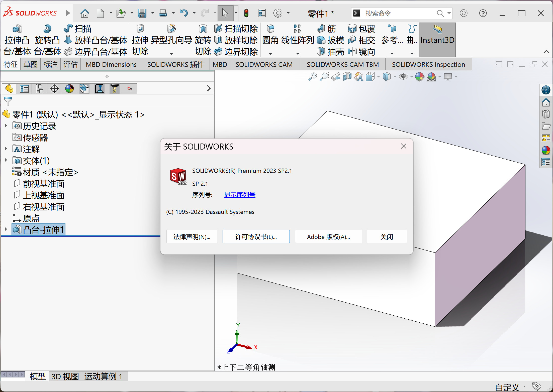Open the ConfigurationManager tab icon
This screenshot has height=392, width=553.
tap(39, 89)
